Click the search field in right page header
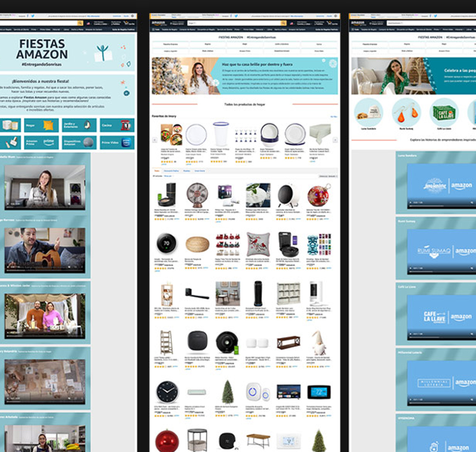 (431, 23)
